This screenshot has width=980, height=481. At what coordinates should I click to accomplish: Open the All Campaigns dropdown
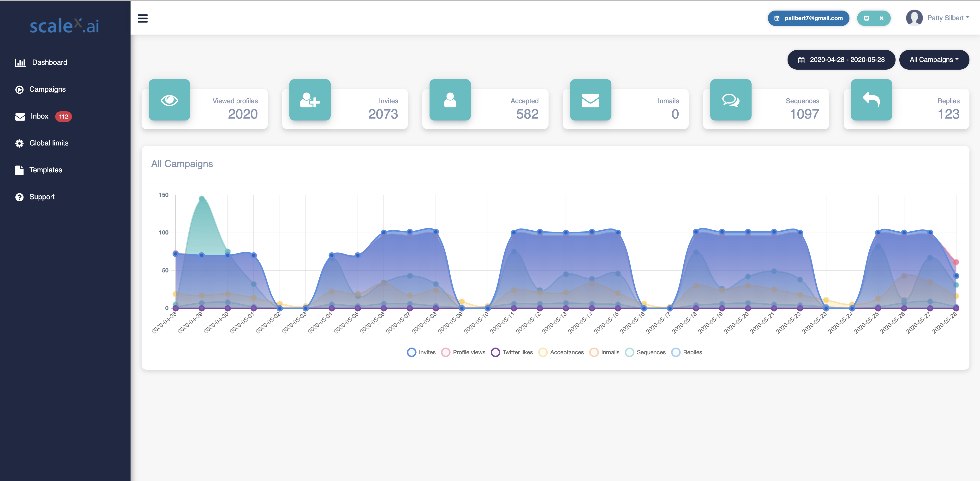click(934, 60)
